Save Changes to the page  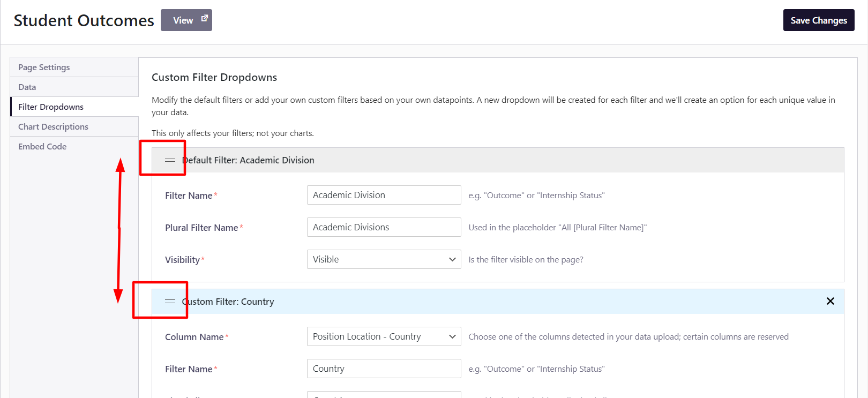pyautogui.click(x=818, y=20)
